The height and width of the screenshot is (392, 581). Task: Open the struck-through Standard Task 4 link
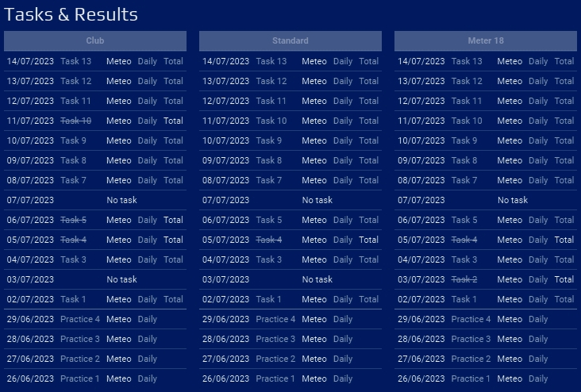(269, 240)
